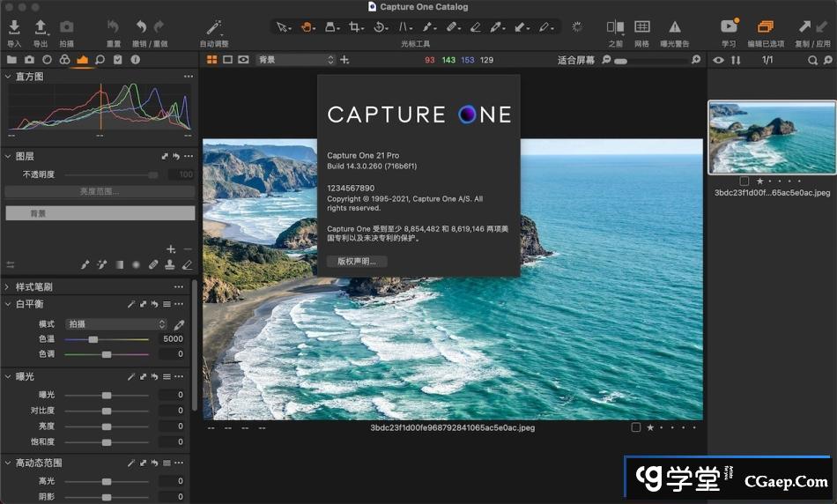Toggle the checkbox above the thumbnail filename
The height and width of the screenshot is (504, 837).
coord(744,181)
